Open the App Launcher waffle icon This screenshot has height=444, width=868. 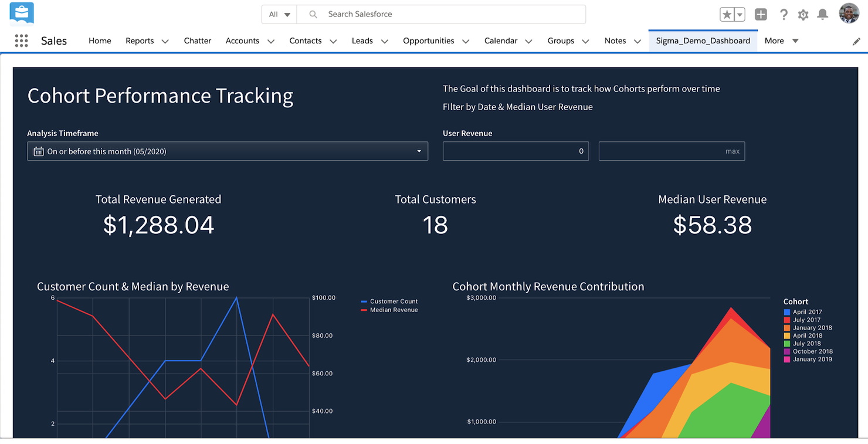click(21, 40)
